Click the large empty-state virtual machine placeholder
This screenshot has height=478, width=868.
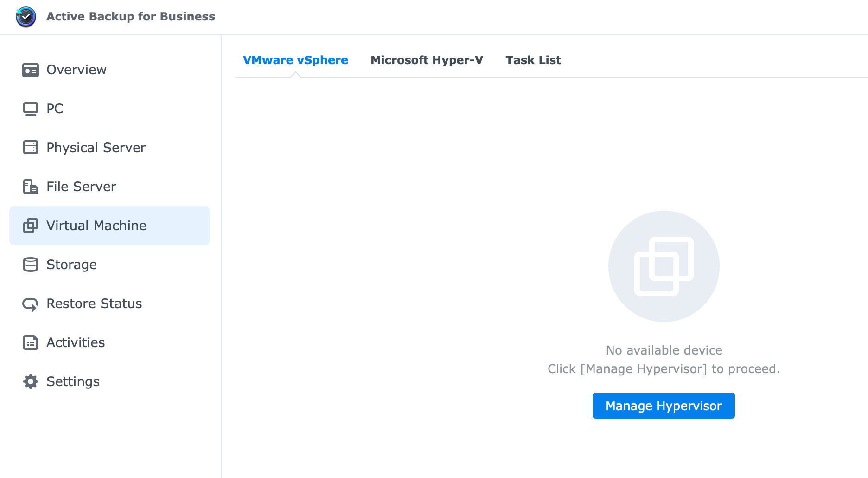[664, 266]
